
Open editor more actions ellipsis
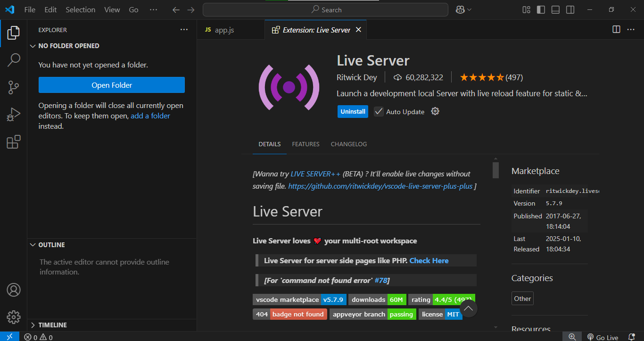[631, 29]
